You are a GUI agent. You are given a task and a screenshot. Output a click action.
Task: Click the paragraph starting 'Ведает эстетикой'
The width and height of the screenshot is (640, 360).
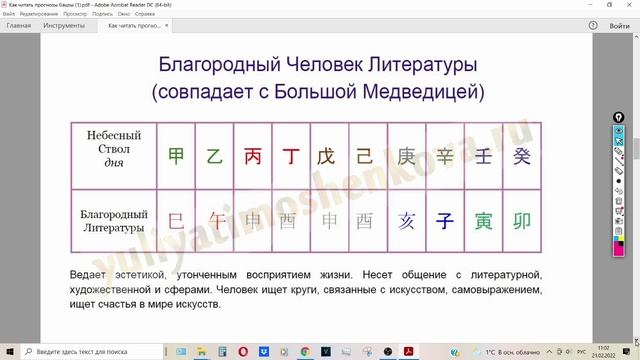pos(306,289)
